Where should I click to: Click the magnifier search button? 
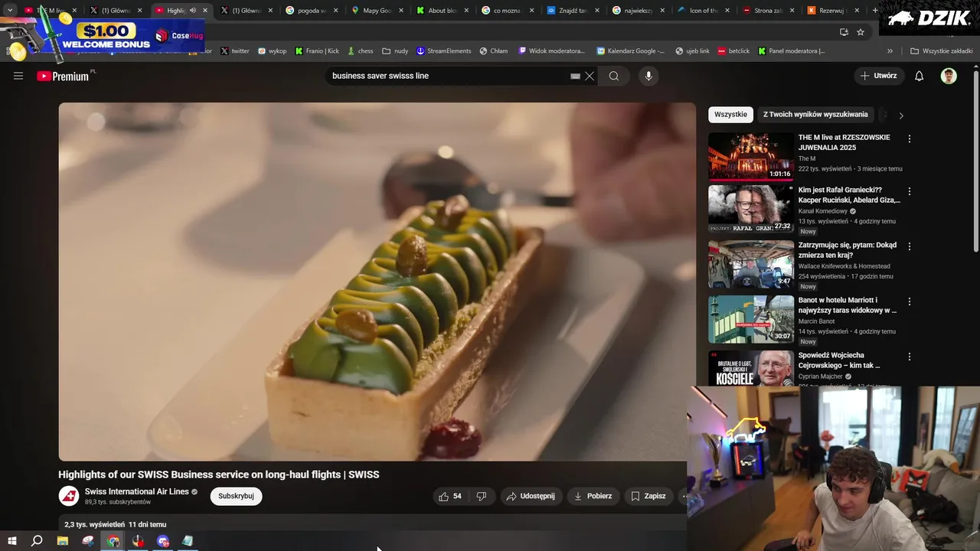point(614,76)
